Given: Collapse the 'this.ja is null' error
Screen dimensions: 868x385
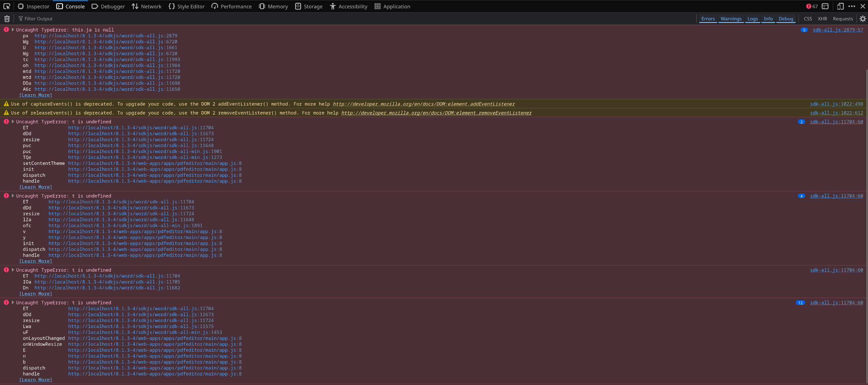Looking at the screenshot, I should click(13, 30).
